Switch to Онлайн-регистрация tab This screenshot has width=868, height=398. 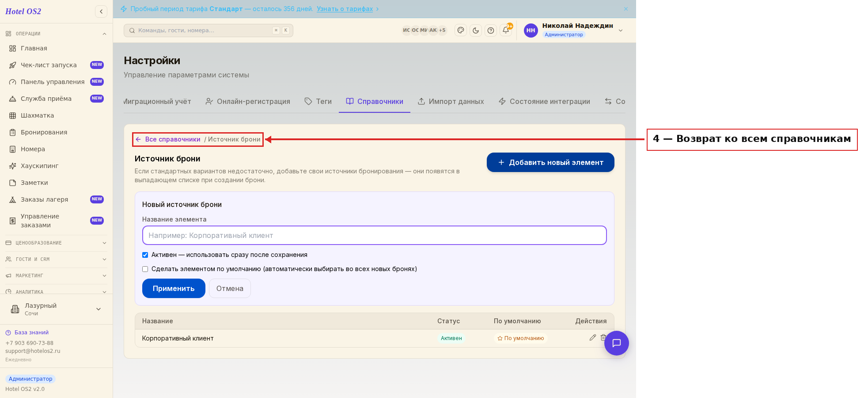tap(248, 101)
